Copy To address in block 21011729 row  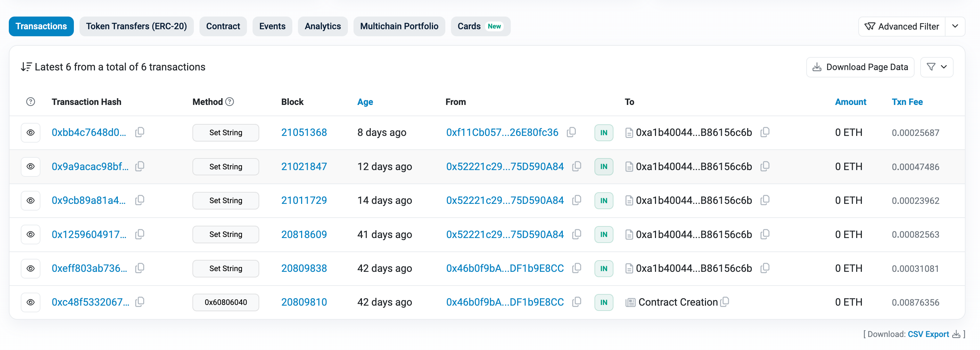[x=765, y=200]
